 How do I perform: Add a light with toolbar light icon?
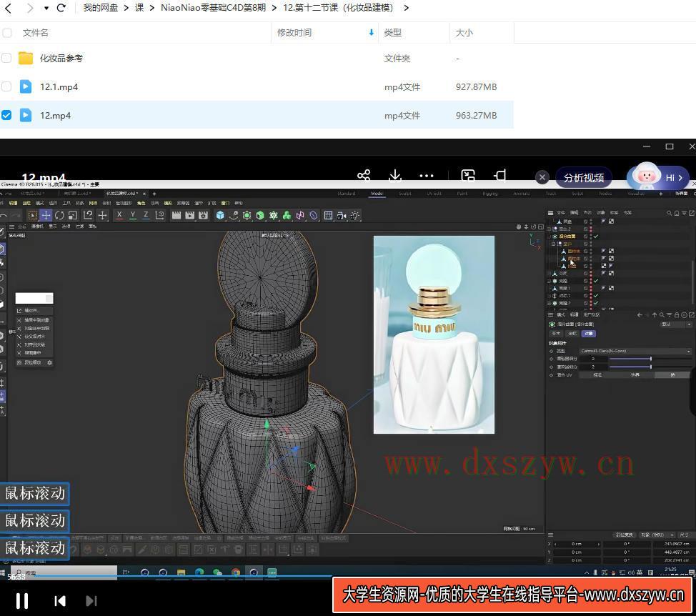click(x=355, y=216)
